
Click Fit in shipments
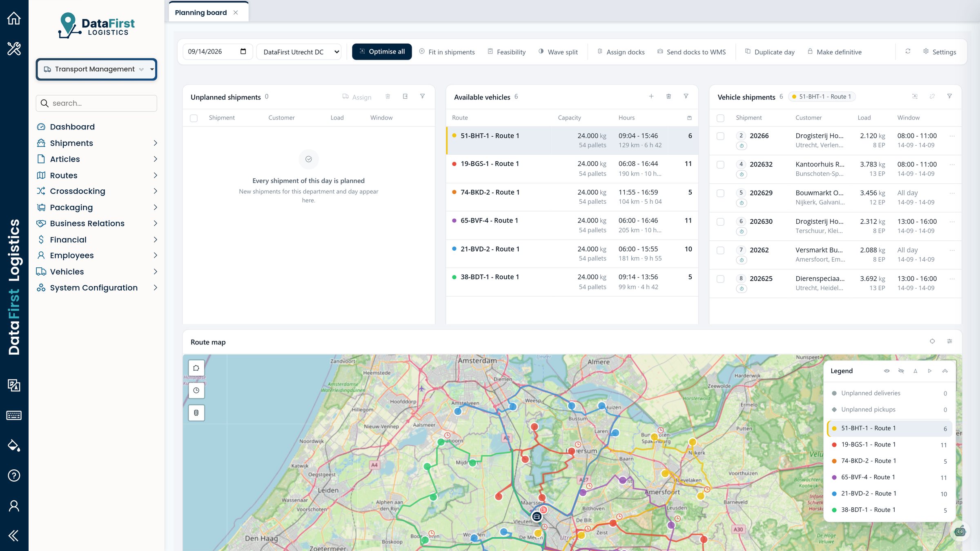tap(447, 52)
